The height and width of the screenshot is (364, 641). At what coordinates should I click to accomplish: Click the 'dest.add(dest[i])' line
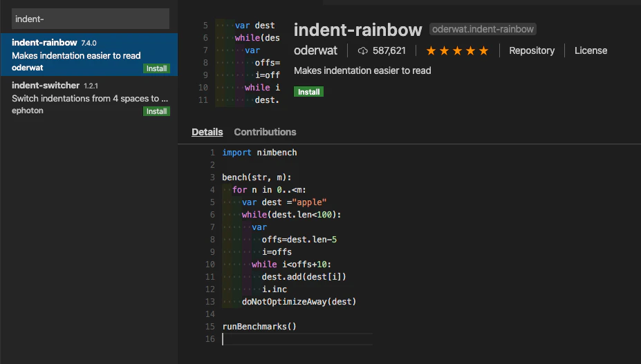click(x=304, y=276)
